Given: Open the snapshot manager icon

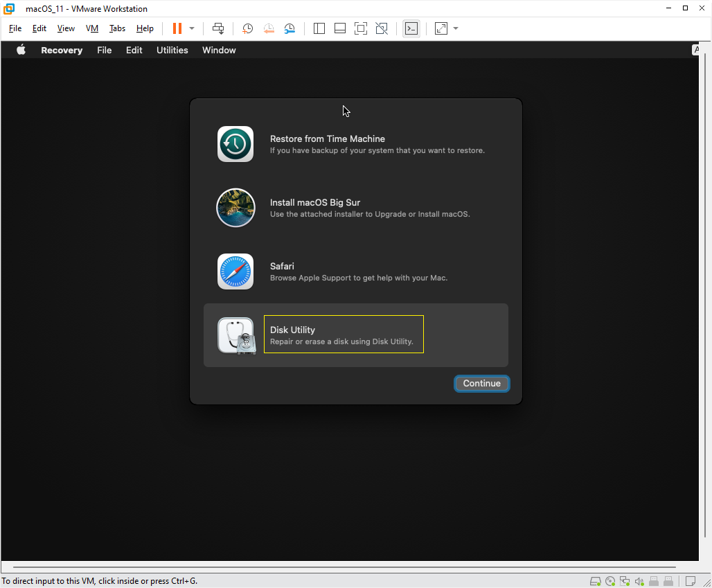Looking at the screenshot, I should click(290, 28).
